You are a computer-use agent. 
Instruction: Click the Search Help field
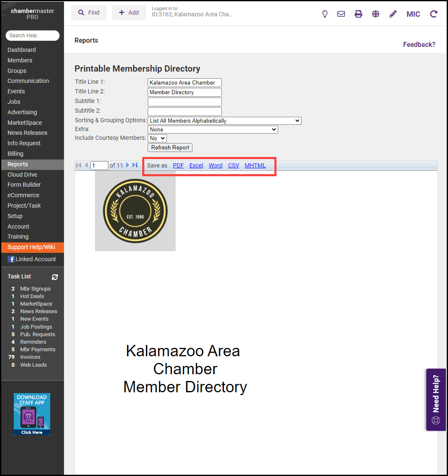pyautogui.click(x=33, y=36)
